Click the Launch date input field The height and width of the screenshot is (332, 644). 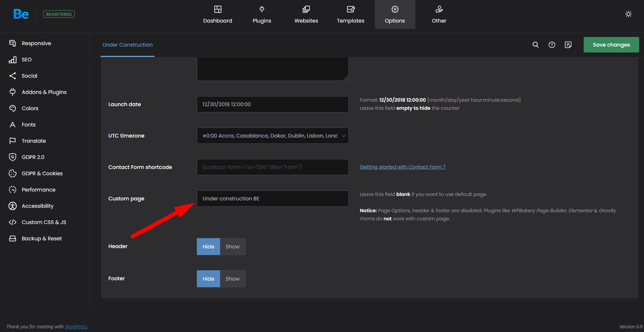[273, 104]
